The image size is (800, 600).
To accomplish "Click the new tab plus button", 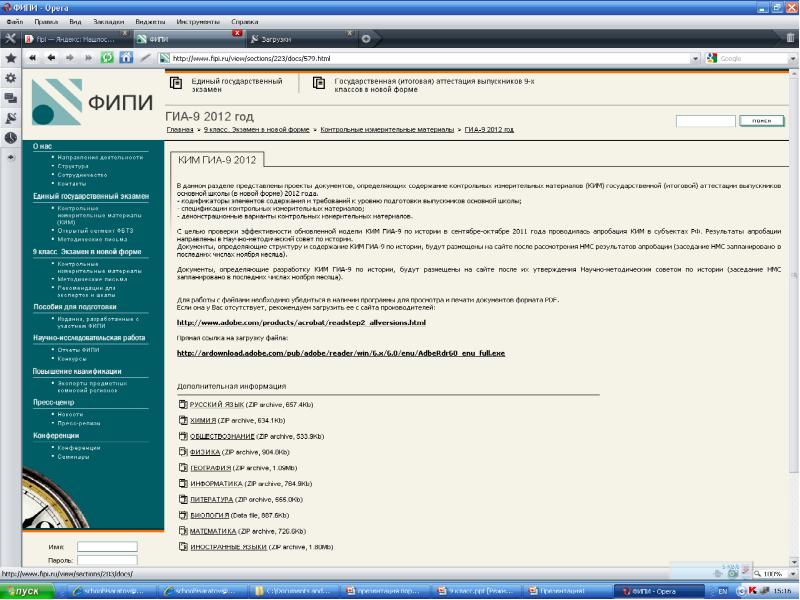I will [366, 38].
